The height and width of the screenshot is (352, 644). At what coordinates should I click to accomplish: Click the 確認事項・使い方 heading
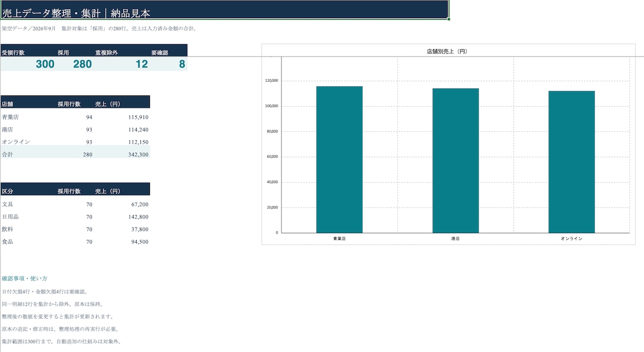click(24, 278)
